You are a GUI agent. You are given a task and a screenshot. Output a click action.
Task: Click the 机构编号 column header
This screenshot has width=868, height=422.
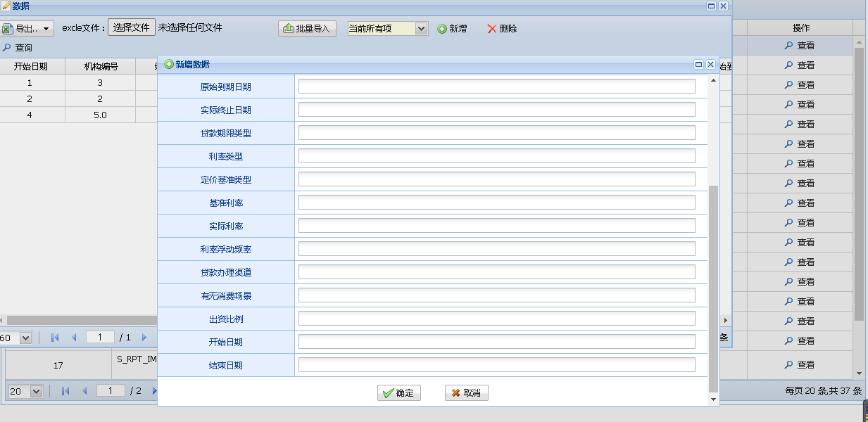coord(101,67)
